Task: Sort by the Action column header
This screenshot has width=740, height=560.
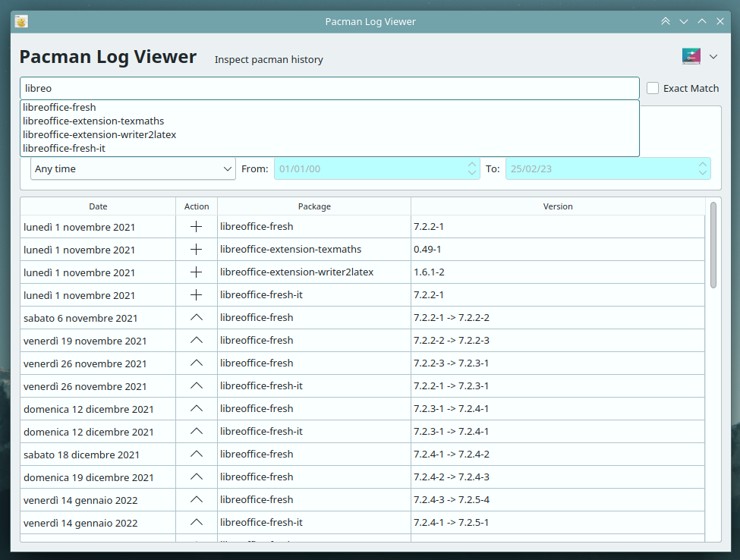Action: 197,206
